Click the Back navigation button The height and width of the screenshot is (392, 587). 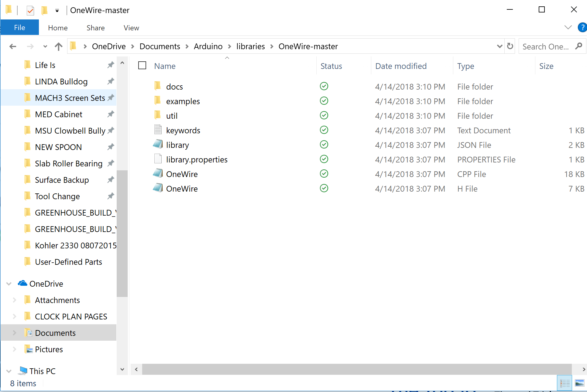pyautogui.click(x=13, y=46)
